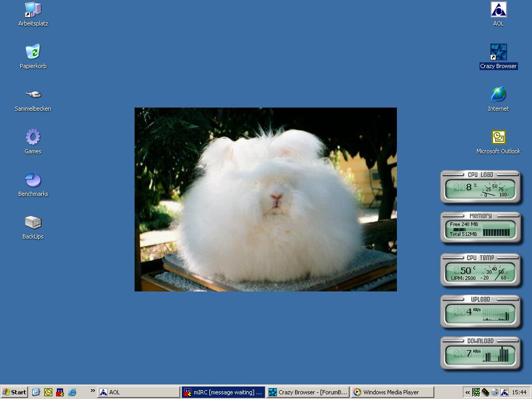The width and height of the screenshot is (532, 399).
Task: Click the CPU Temp gauge widget
Action: point(481,270)
